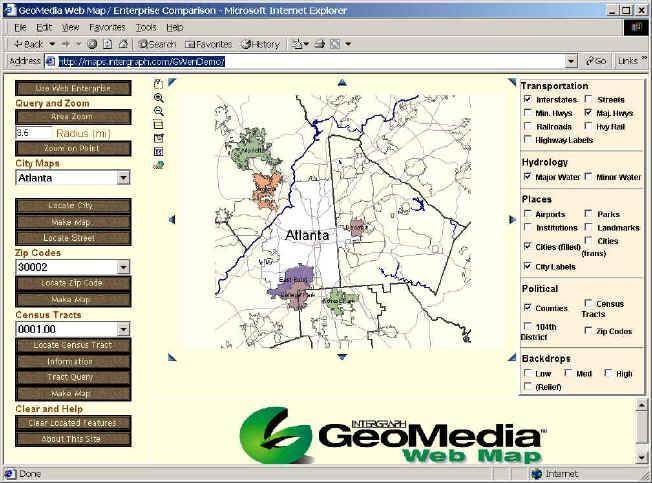
Task: Check the Airports checkbox under Places
Action: [x=528, y=214]
